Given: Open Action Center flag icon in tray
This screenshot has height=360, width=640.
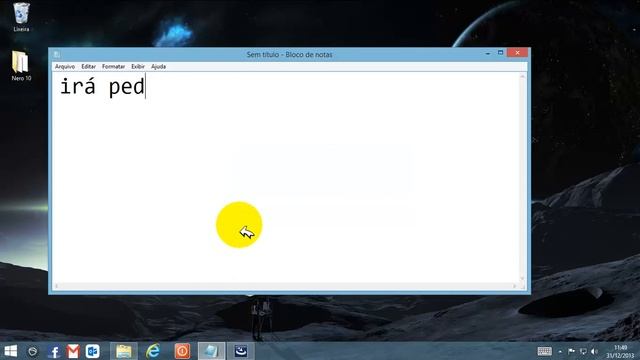Looking at the screenshot, I should [571, 351].
